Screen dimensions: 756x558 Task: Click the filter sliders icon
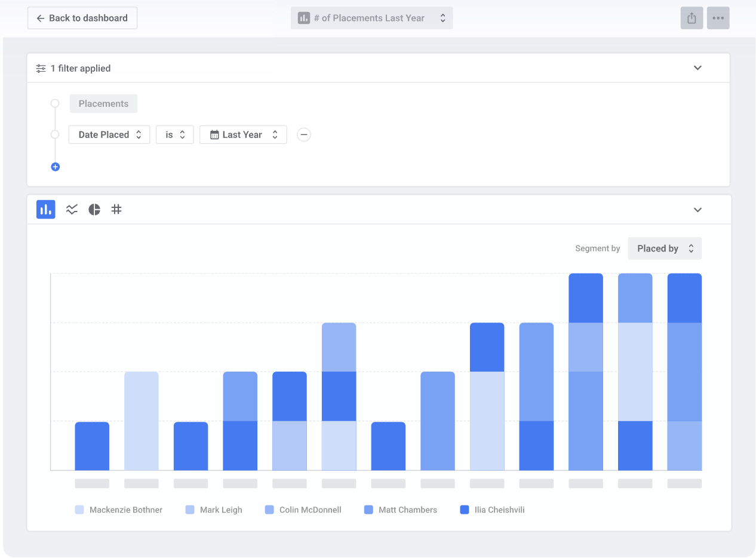[x=40, y=68]
